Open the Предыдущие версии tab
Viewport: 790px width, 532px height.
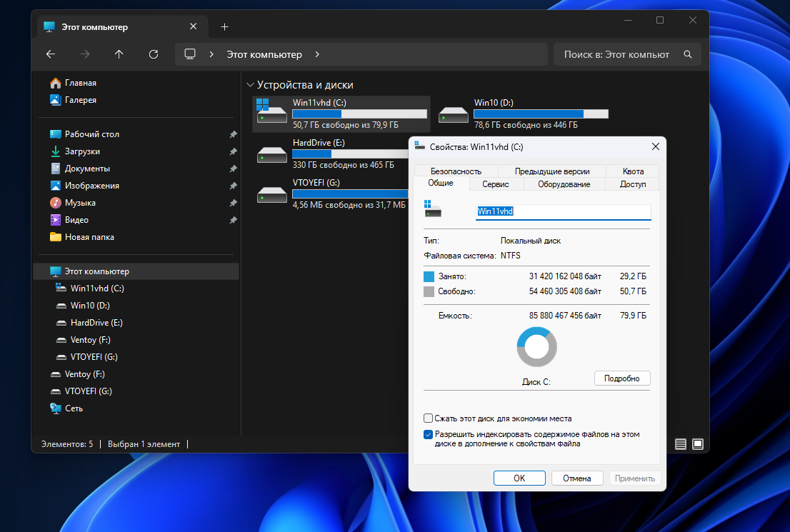[552, 171]
